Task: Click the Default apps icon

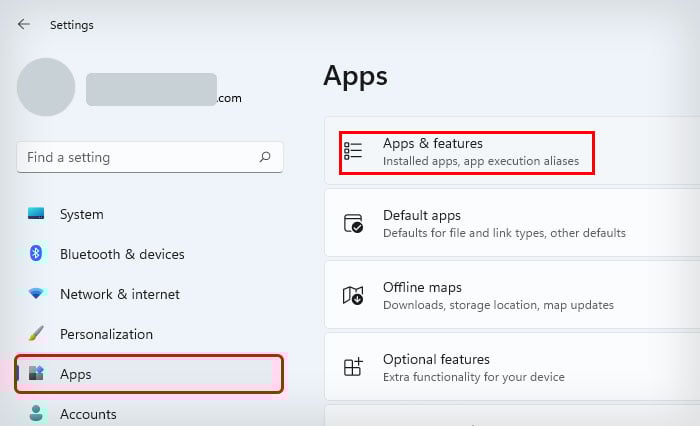Action: [353, 223]
